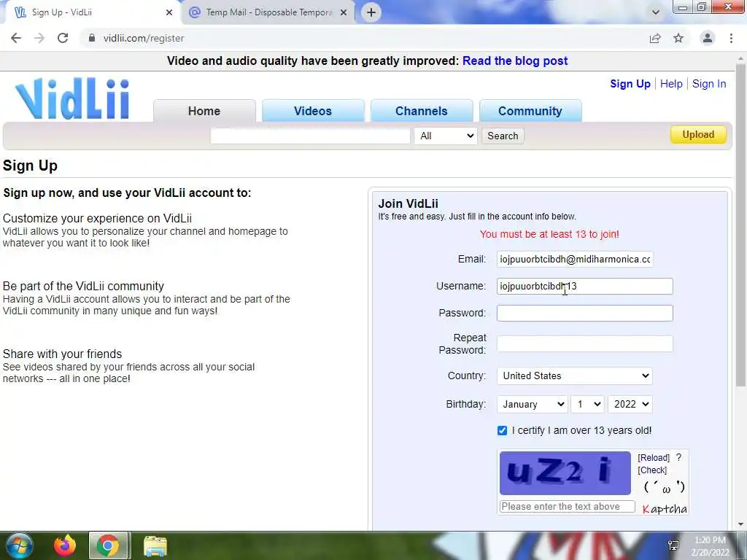Image resolution: width=747 pixels, height=560 pixels.
Task: Bookmark this page with the star
Action: [x=678, y=38]
